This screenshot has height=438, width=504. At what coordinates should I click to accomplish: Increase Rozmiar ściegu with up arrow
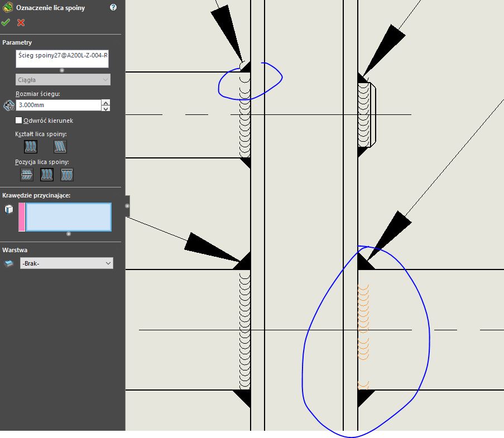pyautogui.click(x=105, y=103)
